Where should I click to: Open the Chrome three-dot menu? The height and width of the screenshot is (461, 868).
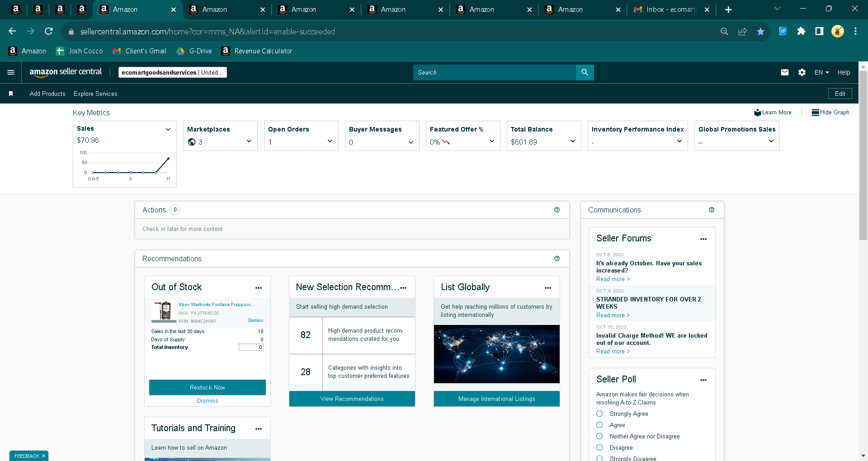(855, 31)
